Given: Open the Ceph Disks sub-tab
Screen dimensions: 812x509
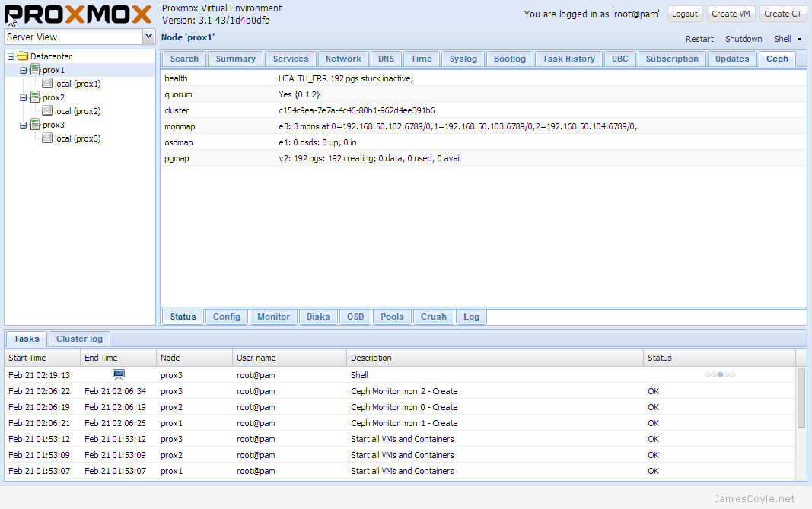Looking at the screenshot, I should 318,317.
